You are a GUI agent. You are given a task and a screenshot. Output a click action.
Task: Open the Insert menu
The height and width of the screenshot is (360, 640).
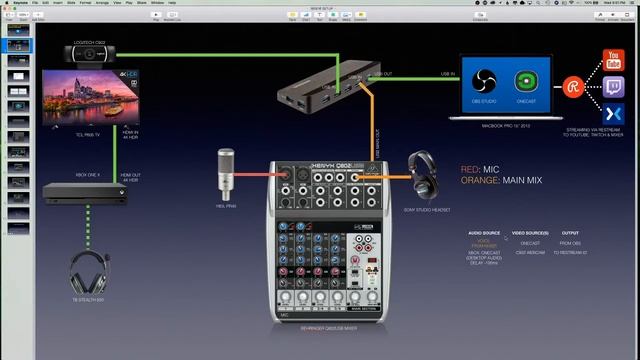(x=58, y=2)
